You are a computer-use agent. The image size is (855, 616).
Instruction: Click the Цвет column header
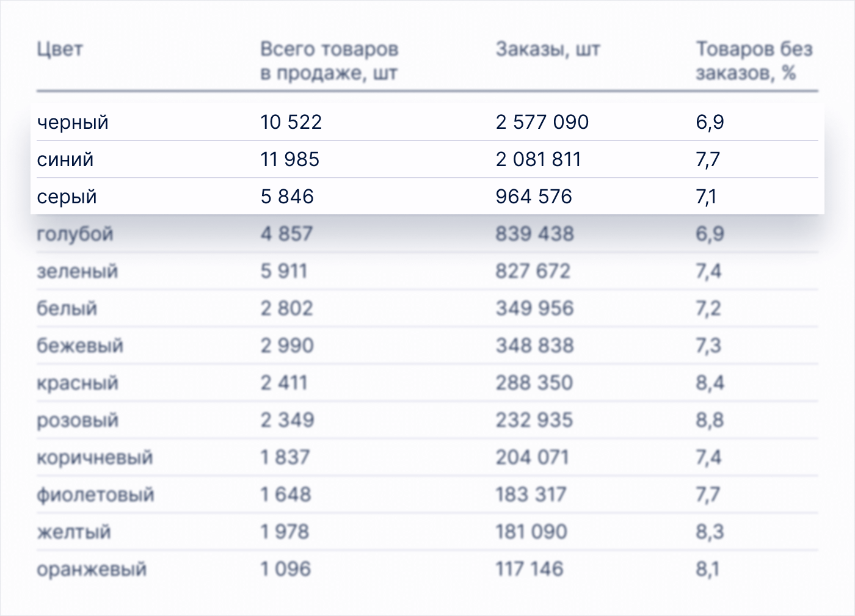(59, 49)
